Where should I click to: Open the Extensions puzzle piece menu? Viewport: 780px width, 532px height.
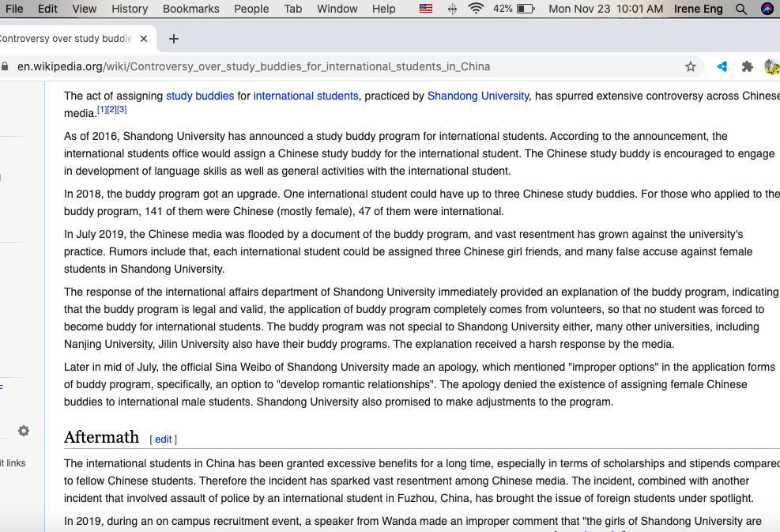pos(747,66)
